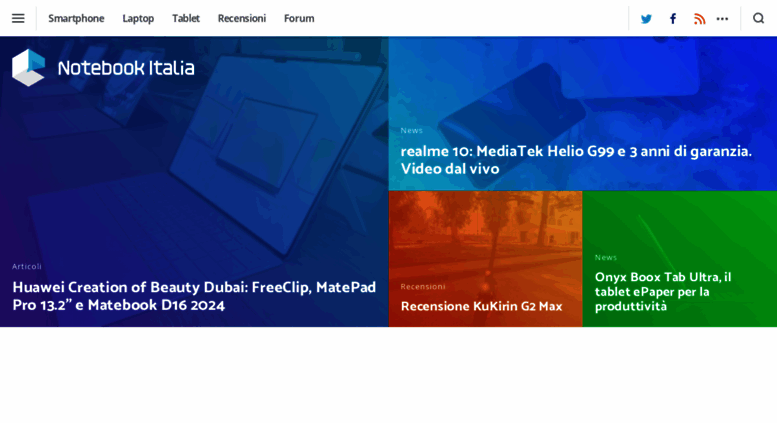Viewport: 777px width, 423px height.
Task: Open the Huawei Creation of Beauty Dubai article
Action: pyautogui.click(x=194, y=296)
